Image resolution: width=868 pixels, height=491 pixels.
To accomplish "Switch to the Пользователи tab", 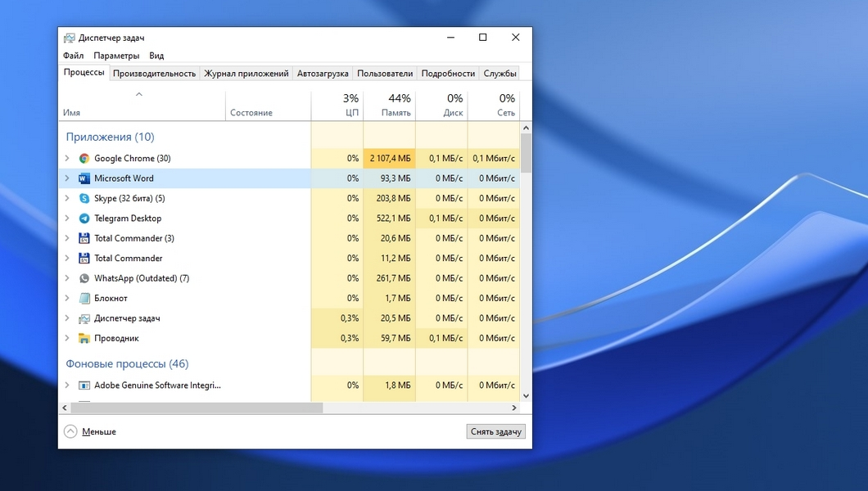I will 385,74.
